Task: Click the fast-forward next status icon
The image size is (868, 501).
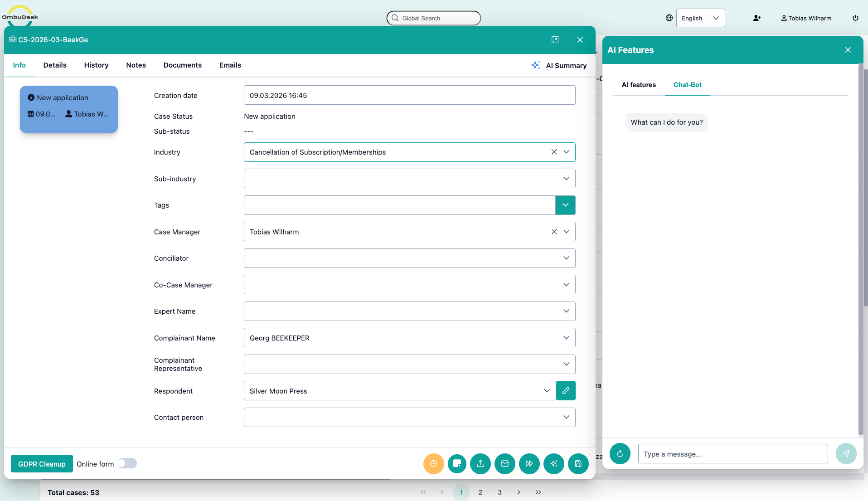Action: pos(529,463)
